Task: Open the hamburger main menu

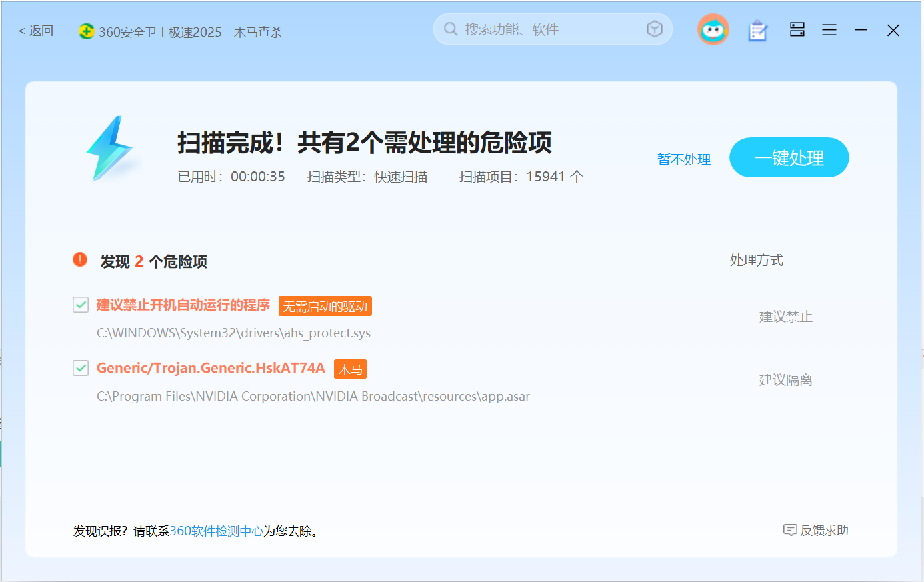Action: click(829, 30)
